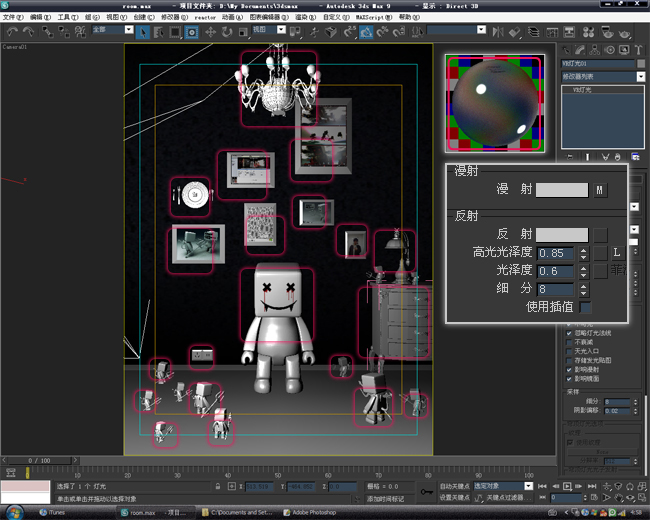The width and height of the screenshot is (650, 520).
Task: Click the Pin Stack icon below modifier stack
Action: [x=570, y=157]
